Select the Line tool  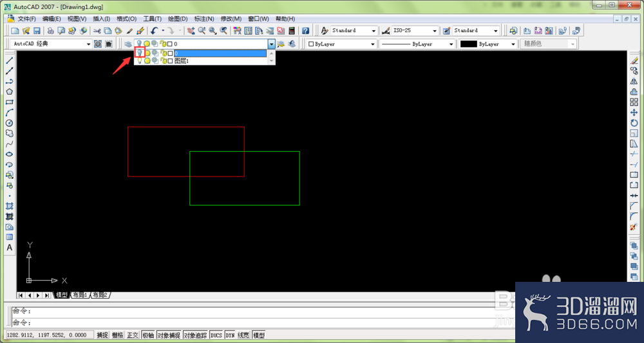[x=10, y=60]
